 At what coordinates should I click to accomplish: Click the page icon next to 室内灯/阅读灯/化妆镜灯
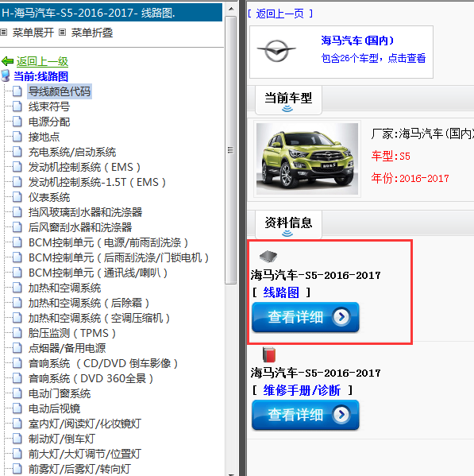click(x=17, y=424)
